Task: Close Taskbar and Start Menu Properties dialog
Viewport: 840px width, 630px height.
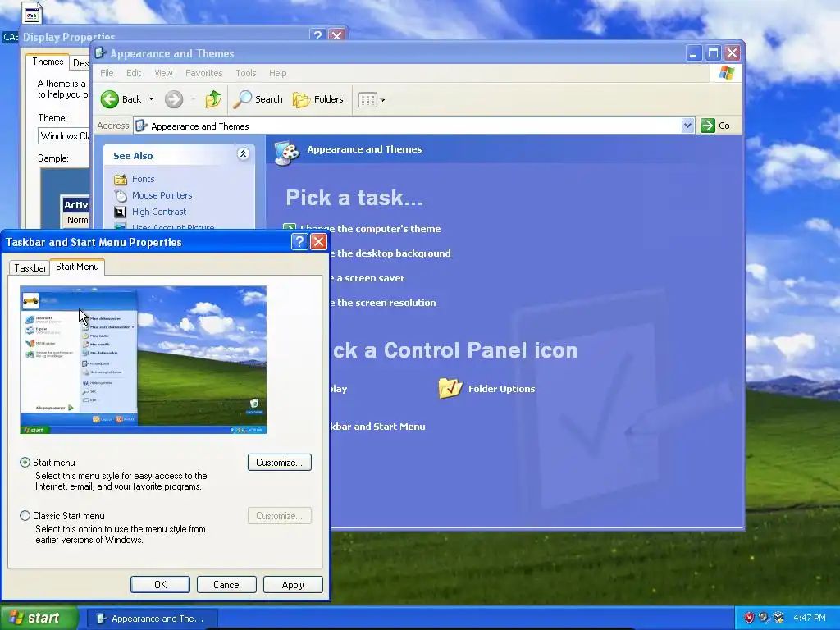Action: (319, 242)
